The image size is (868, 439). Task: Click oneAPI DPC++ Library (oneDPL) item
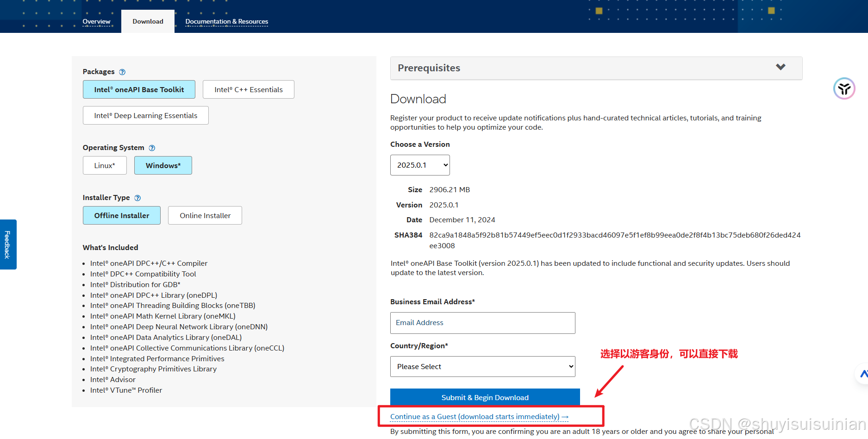click(154, 295)
